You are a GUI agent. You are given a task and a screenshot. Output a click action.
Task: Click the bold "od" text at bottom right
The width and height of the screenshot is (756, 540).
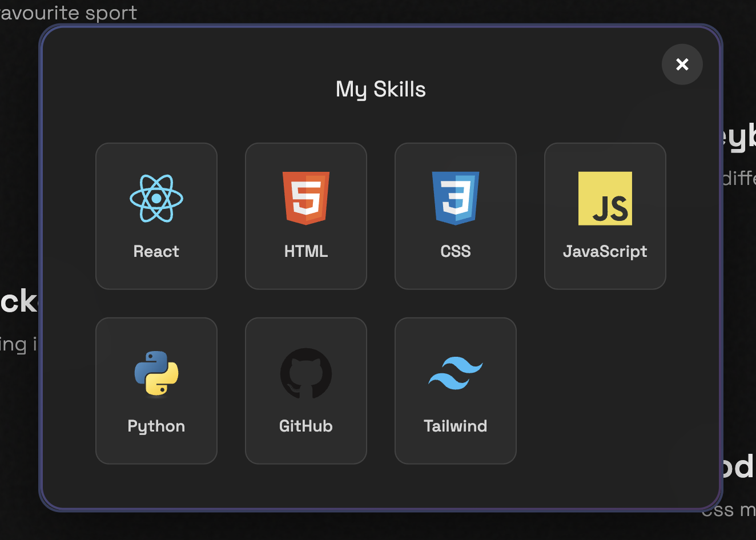(738, 467)
